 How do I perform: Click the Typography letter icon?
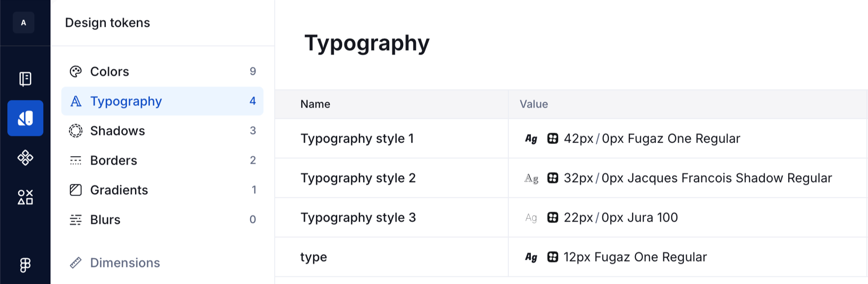76,101
